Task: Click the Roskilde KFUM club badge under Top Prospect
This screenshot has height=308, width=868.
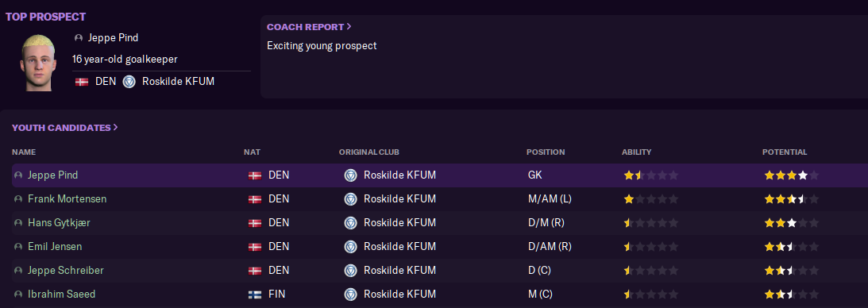Action: pyautogui.click(x=129, y=82)
